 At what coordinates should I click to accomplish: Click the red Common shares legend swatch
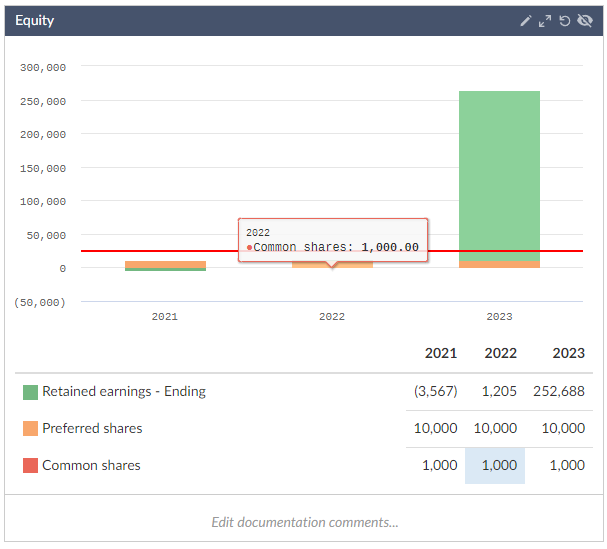(x=30, y=466)
